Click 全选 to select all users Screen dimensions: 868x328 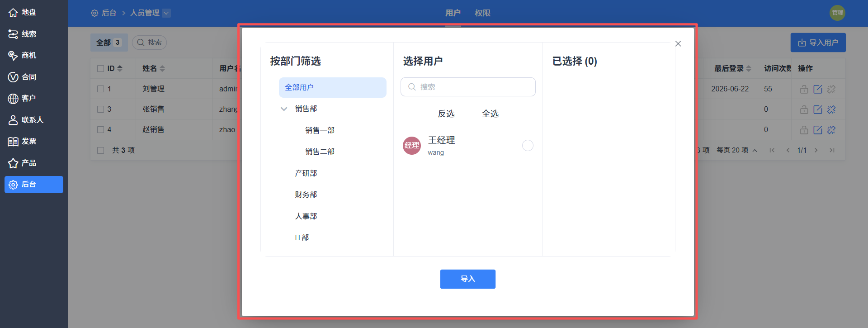[x=490, y=114]
